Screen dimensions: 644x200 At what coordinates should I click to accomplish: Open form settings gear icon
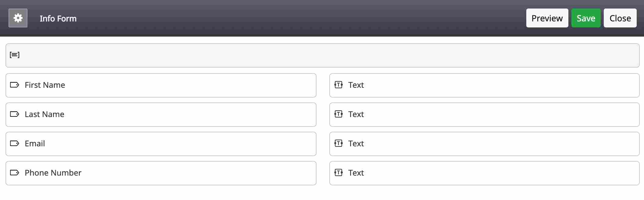[18, 18]
